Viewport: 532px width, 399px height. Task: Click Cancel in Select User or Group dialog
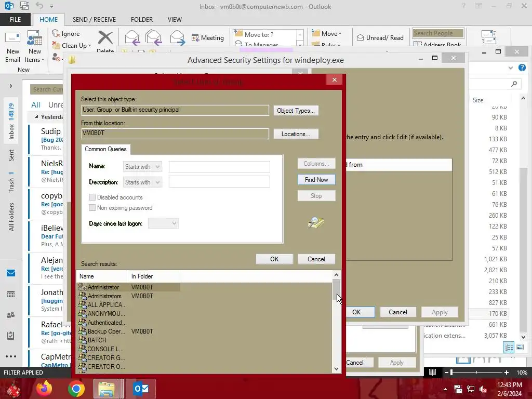point(316,259)
